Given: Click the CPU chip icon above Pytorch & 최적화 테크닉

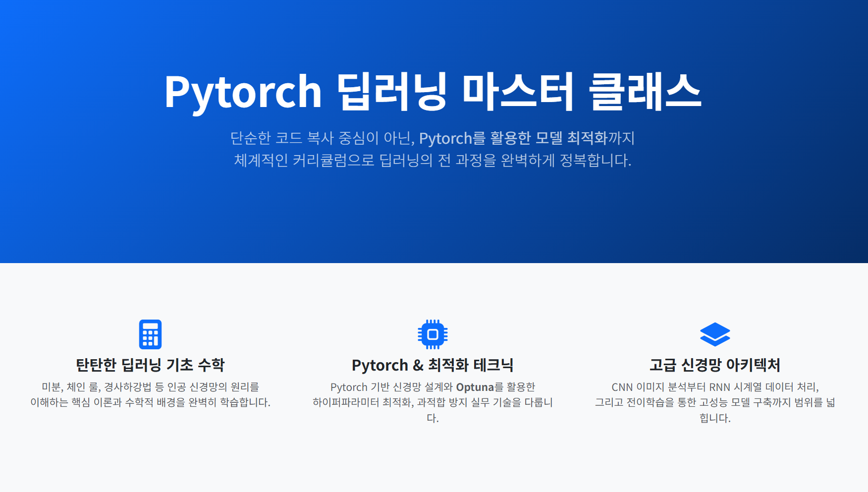Looking at the screenshot, I should point(433,334).
